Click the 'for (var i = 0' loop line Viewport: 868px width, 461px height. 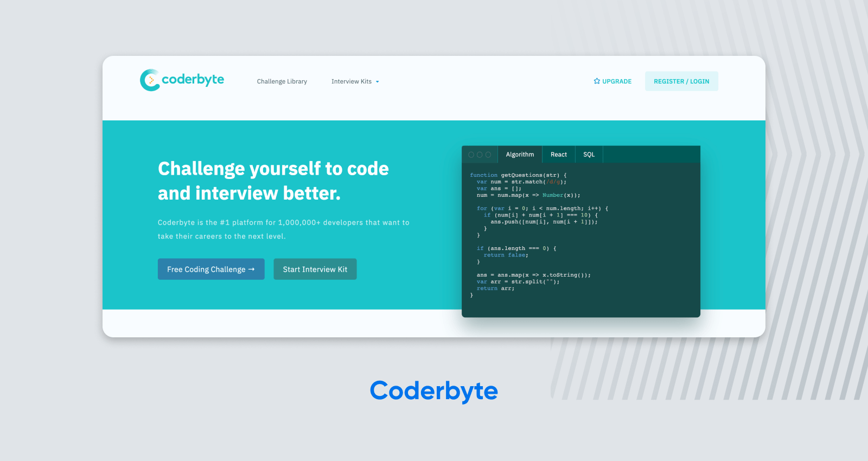pos(542,208)
